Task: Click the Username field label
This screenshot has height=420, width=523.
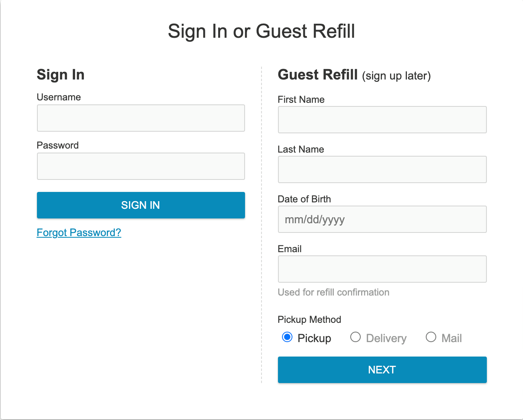Action: 59,97
